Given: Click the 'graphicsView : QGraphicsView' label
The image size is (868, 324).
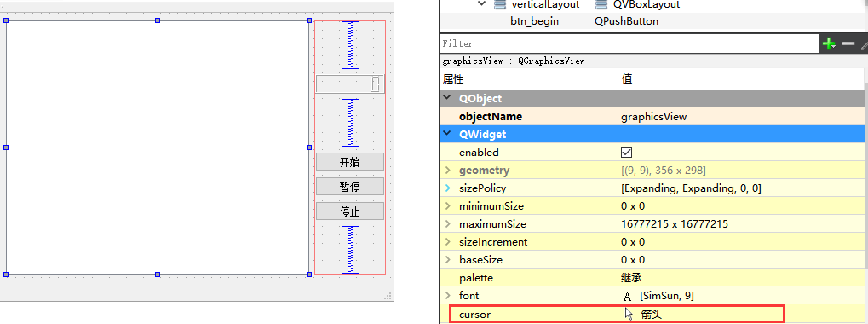Looking at the screenshot, I should coord(513,61).
